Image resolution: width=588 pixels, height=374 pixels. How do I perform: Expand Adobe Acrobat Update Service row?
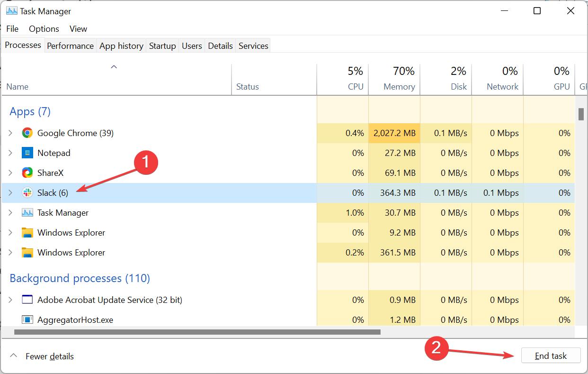click(x=10, y=300)
